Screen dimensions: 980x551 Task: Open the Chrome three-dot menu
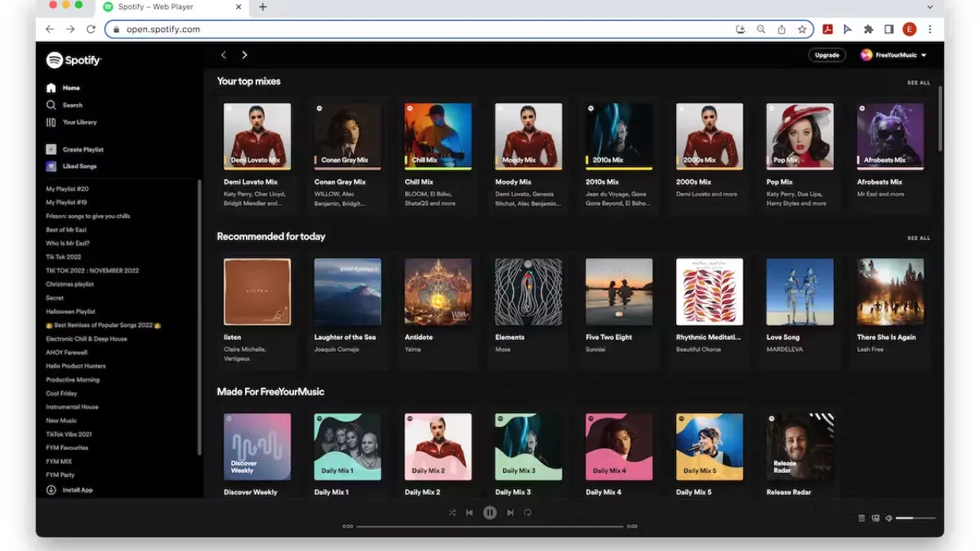(x=930, y=29)
